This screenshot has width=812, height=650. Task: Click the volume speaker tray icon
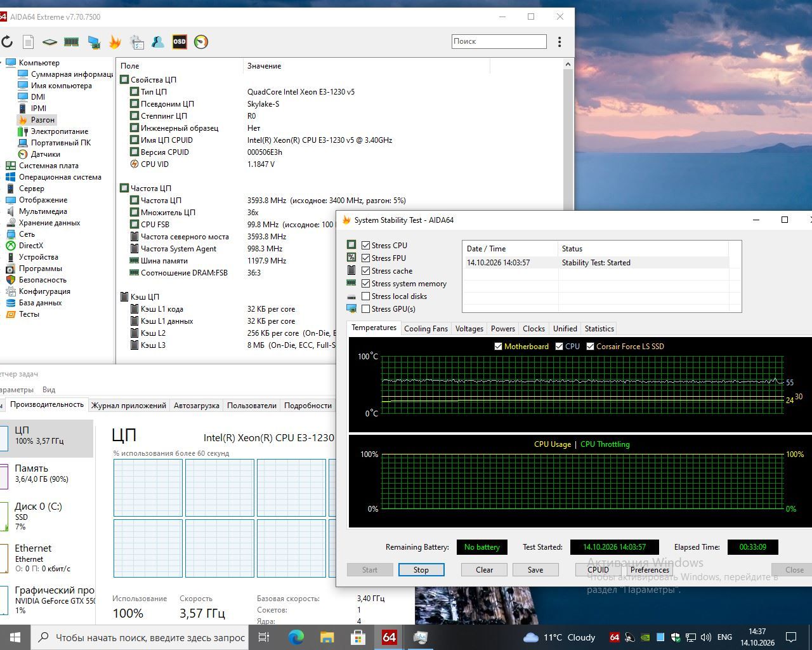pyautogui.click(x=705, y=637)
